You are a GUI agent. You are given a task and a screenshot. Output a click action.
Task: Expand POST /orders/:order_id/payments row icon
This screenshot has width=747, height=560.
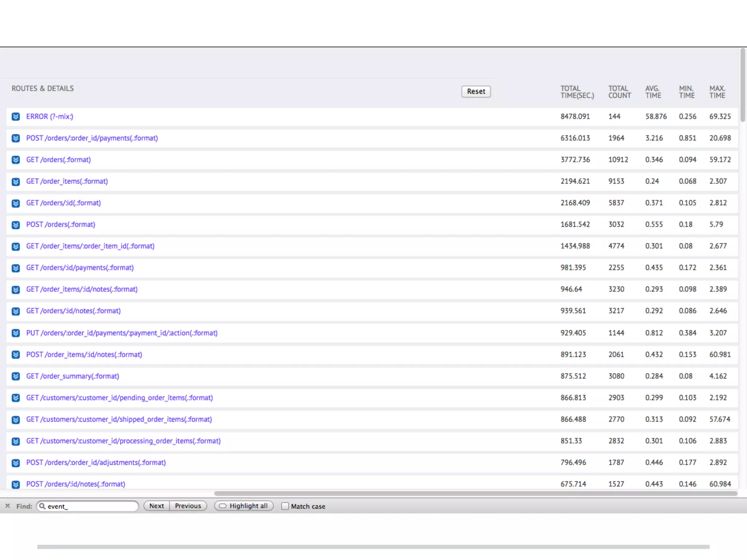tap(16, 138)
